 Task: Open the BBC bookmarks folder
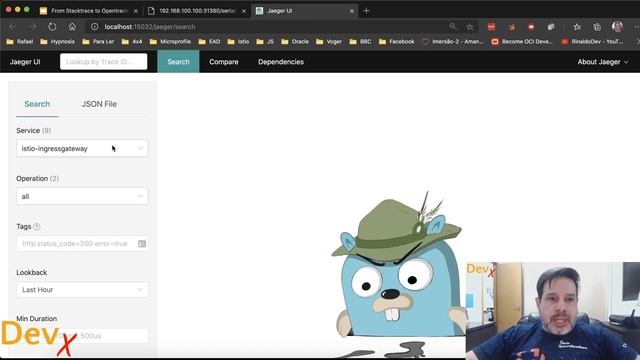tap(360, 41)
